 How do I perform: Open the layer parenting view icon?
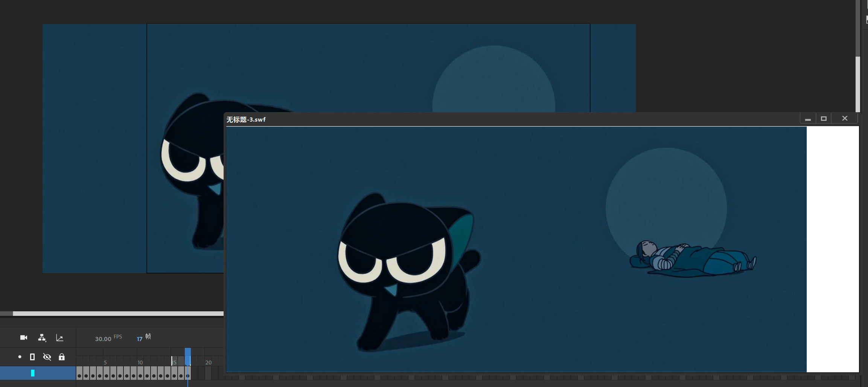pyautogui.click(x=42, y=338)
